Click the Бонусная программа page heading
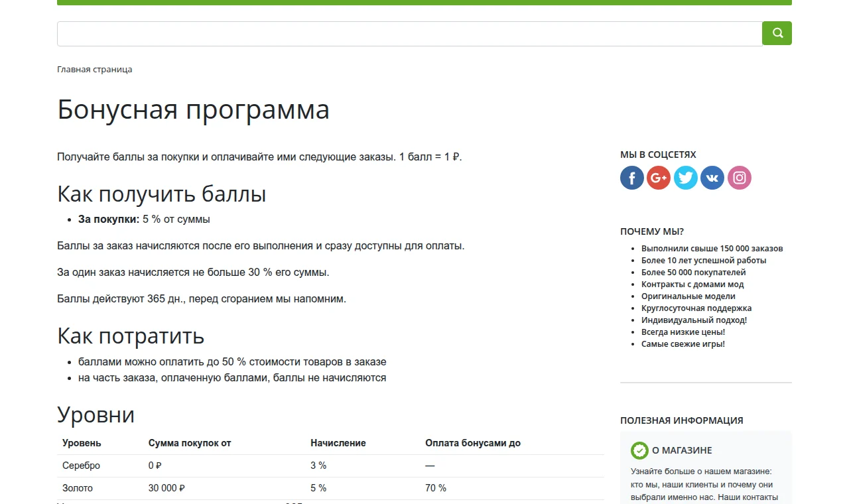Viewport: 849px width, 504px height. coord(193,109)
